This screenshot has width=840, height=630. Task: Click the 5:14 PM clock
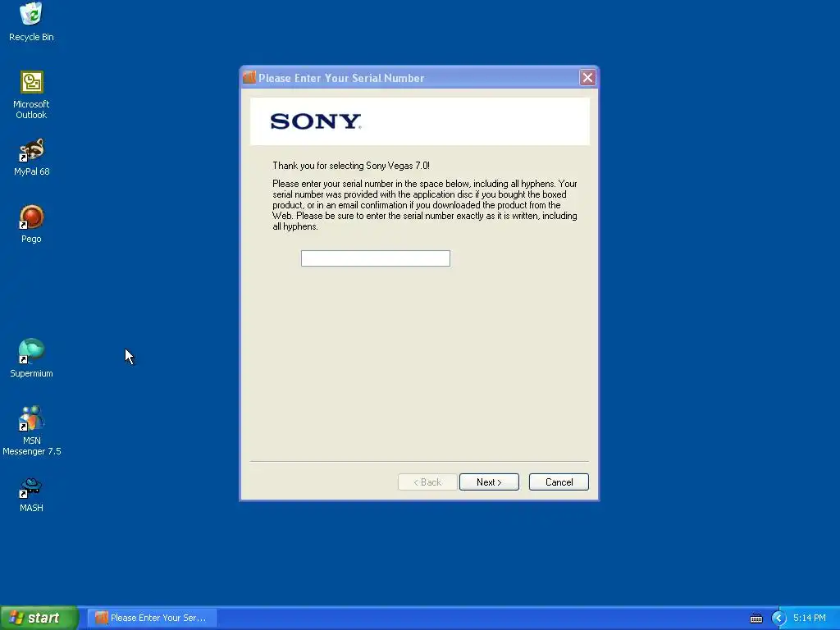coord(810,619)
